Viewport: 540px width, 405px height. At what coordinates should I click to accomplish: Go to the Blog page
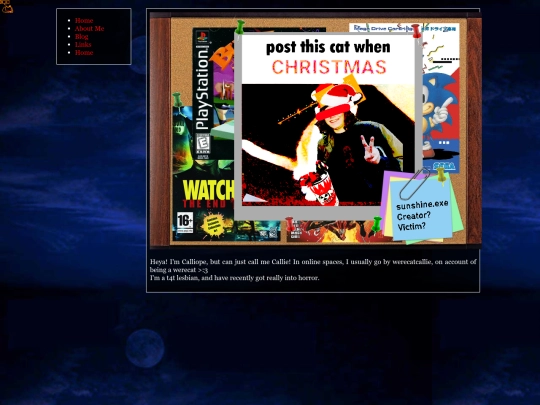(82, 37)
